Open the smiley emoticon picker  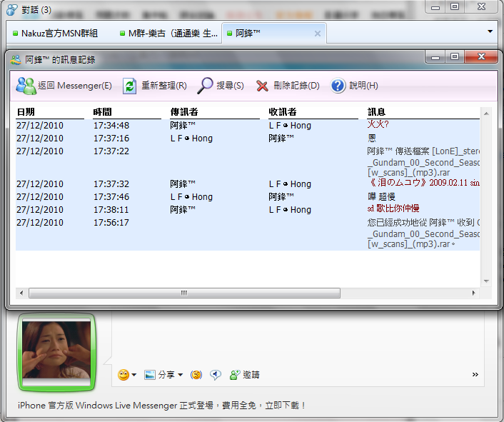[x=124, y=375]
